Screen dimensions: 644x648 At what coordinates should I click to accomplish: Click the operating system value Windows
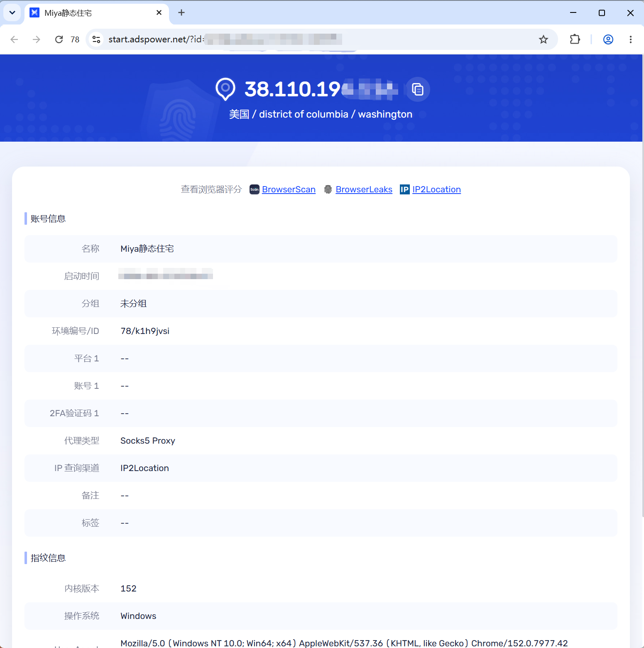[138, 616]
